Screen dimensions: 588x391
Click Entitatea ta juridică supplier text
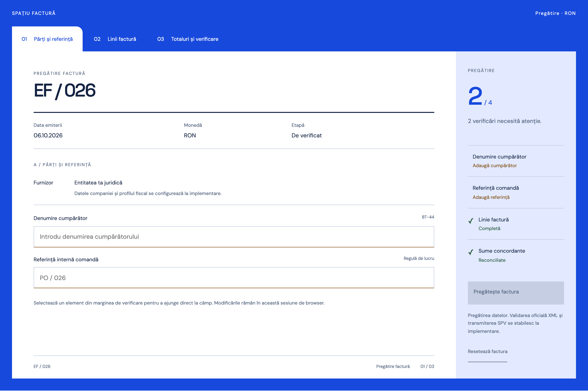pos(98,183)
